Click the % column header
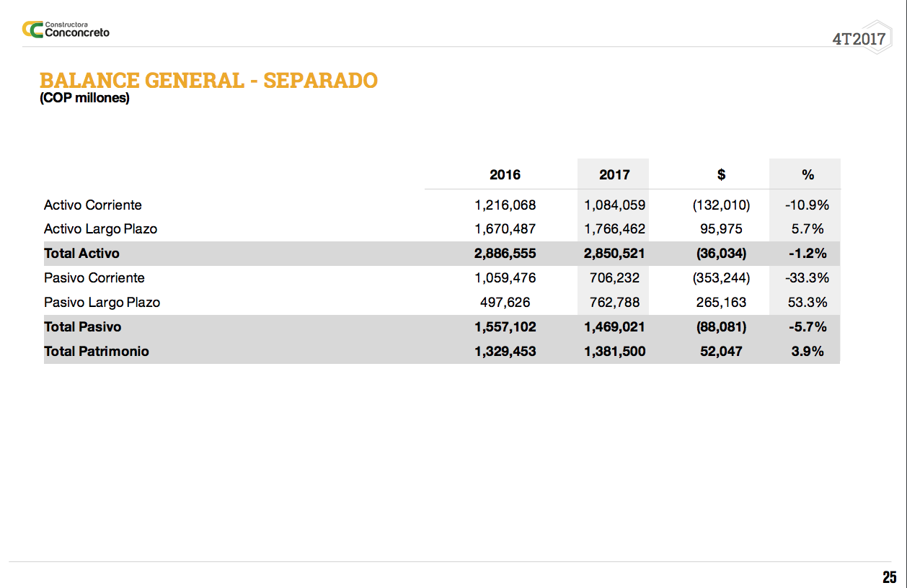This screenshot has width=907, height=588. 808,174
